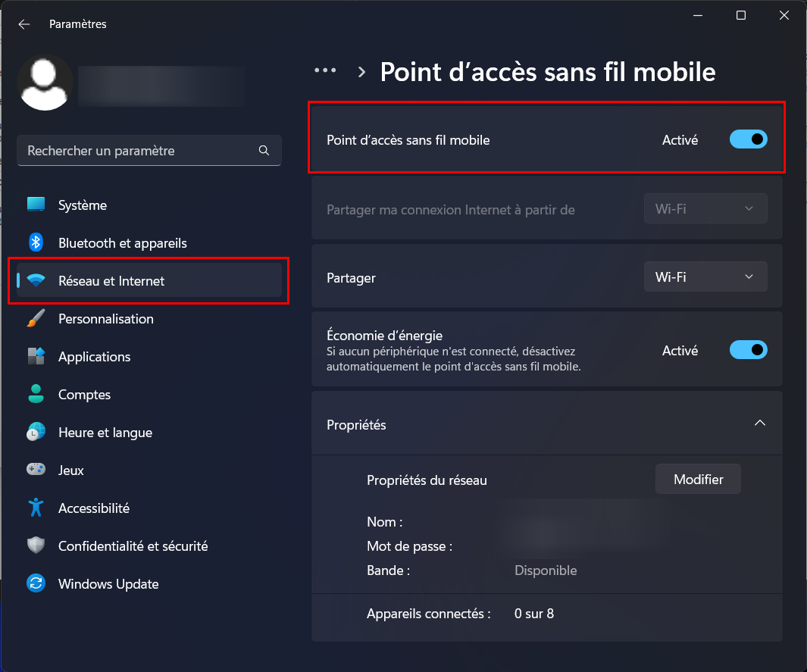The width and height of the screenshot is (807, 672).
Task: Click the Système monitor icon
Action: [x=36, y=205]
